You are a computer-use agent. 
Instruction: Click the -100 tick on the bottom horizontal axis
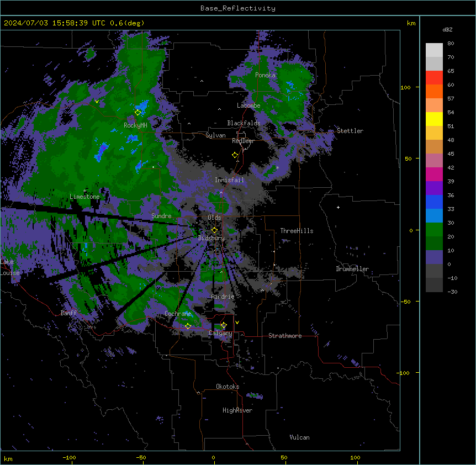point(69,458)
